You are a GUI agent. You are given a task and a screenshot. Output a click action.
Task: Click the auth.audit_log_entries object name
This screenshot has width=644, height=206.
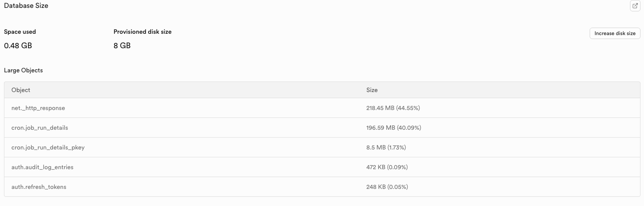(42, 167)
